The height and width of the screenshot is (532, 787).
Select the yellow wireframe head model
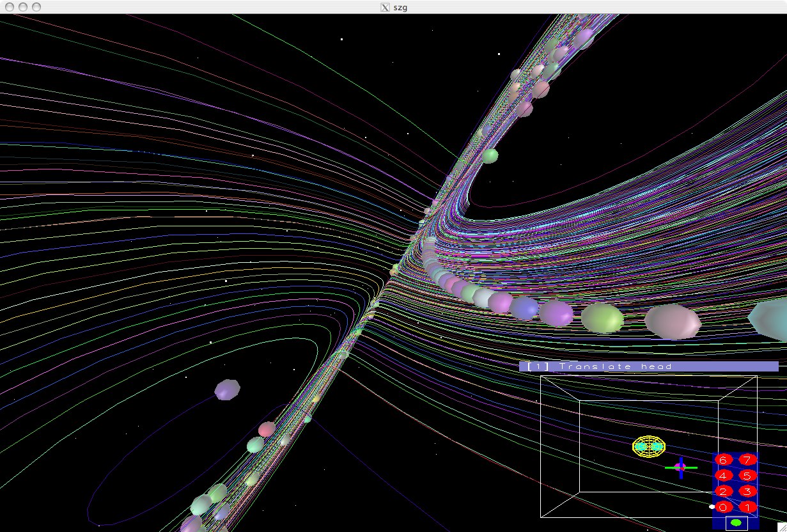coord(649,446)
